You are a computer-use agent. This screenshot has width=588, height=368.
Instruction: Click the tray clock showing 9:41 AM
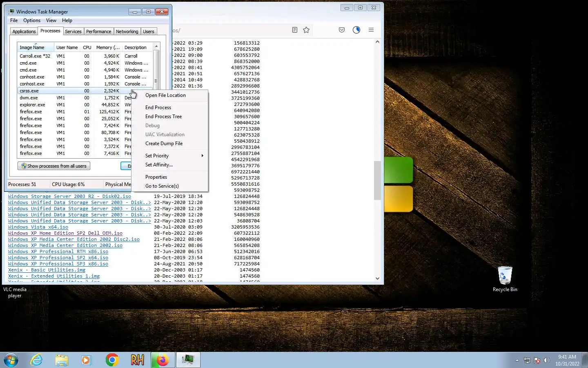click(x=567, y=360)
